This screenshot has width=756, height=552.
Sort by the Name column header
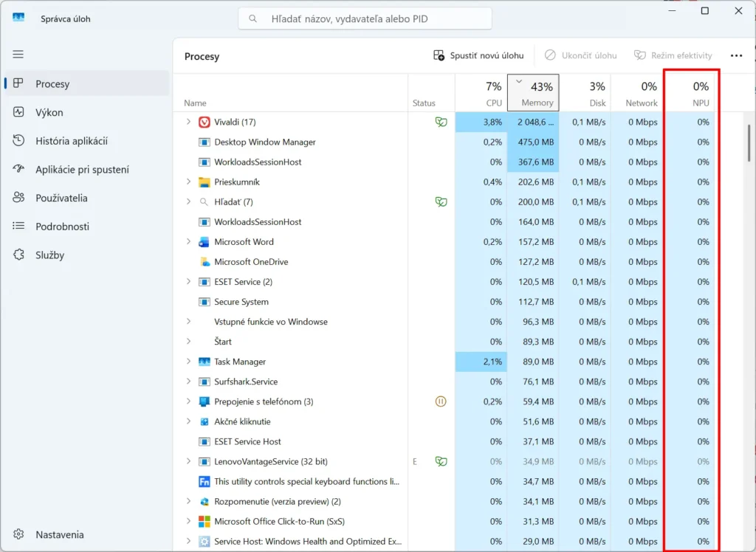291,92
